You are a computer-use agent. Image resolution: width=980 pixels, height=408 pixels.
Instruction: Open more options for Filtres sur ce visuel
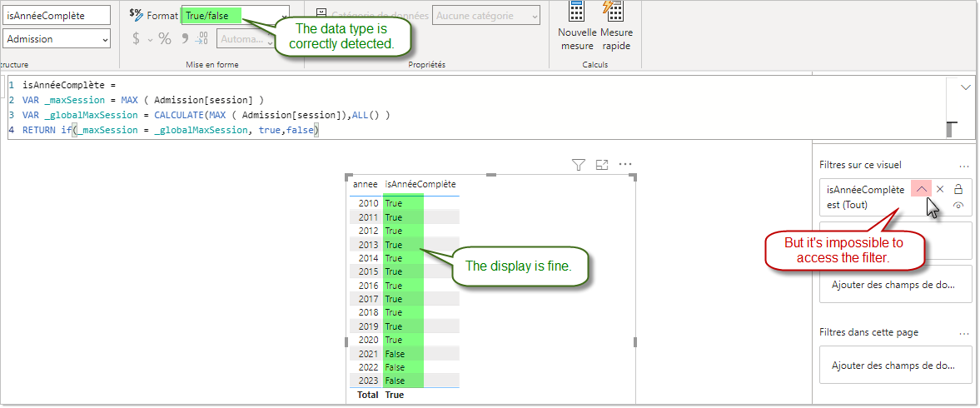pyautogui.click(x=963, y=166)
